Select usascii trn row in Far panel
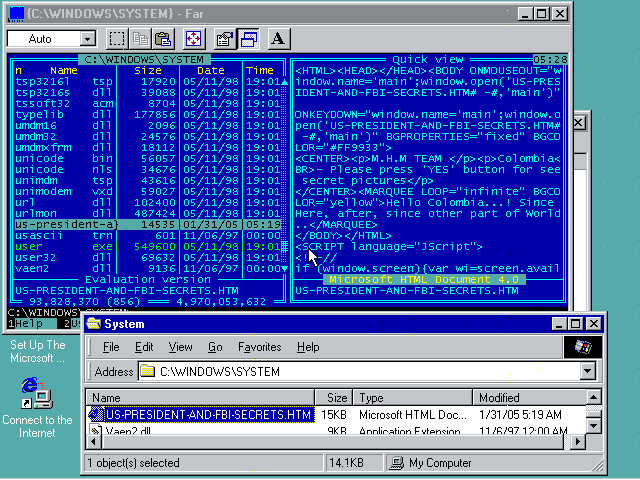The width and height of the screenshot is (640, 480). 148,236
